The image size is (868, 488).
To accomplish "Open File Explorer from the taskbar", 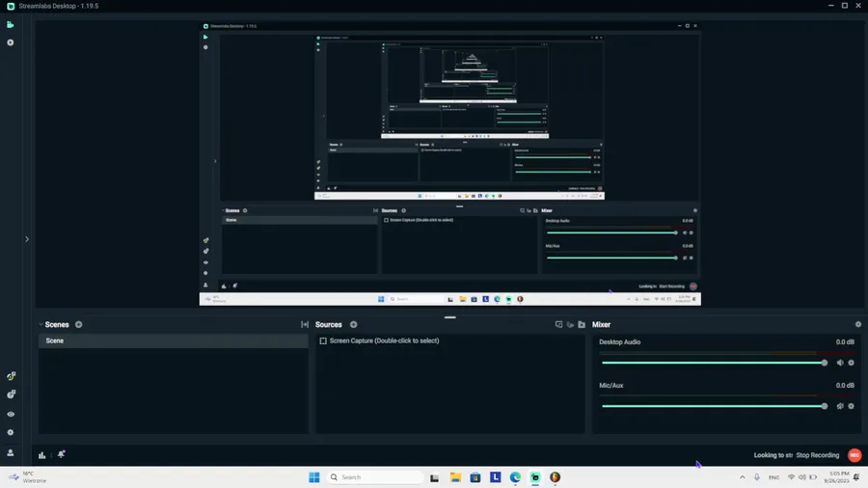I will coord(455,477).
